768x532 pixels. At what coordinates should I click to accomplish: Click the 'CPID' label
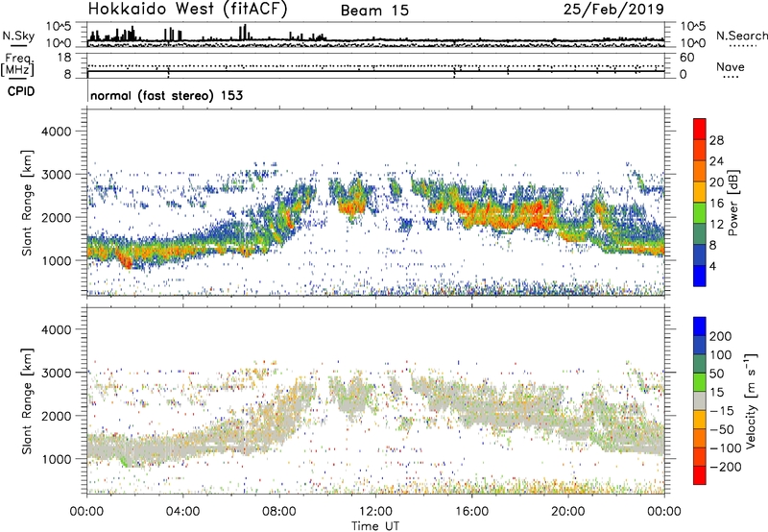click(x=21, y=91)
